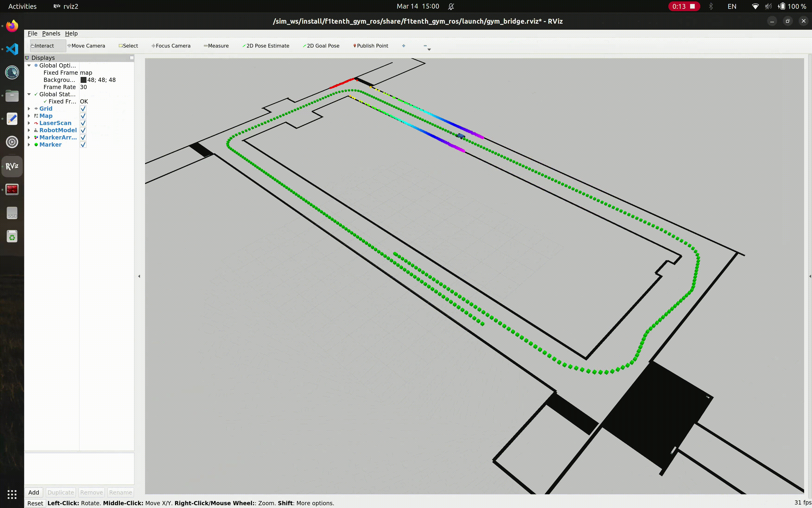Select the RobotModel display item
The width and height of the screenshot is (812, 508).
click(58, 130)
